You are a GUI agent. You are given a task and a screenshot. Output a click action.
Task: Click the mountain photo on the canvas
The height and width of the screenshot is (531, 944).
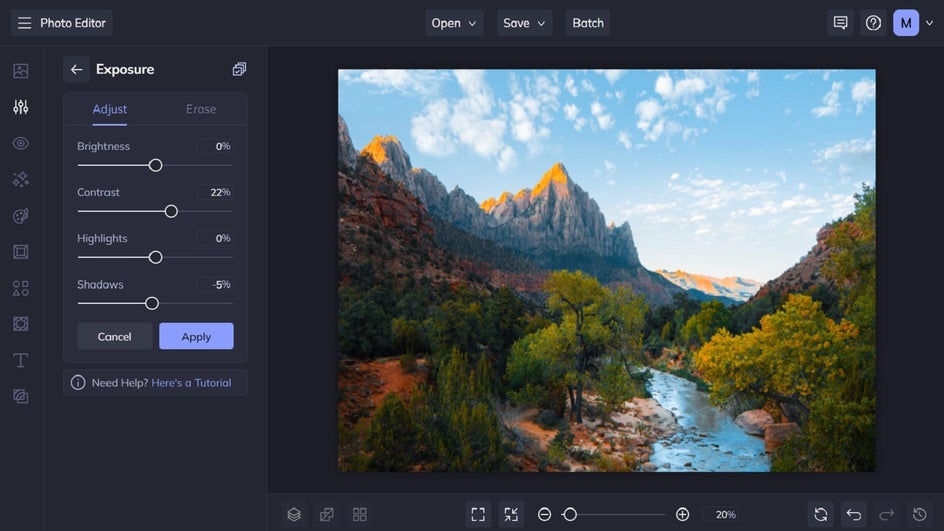[x=607, y=270]
